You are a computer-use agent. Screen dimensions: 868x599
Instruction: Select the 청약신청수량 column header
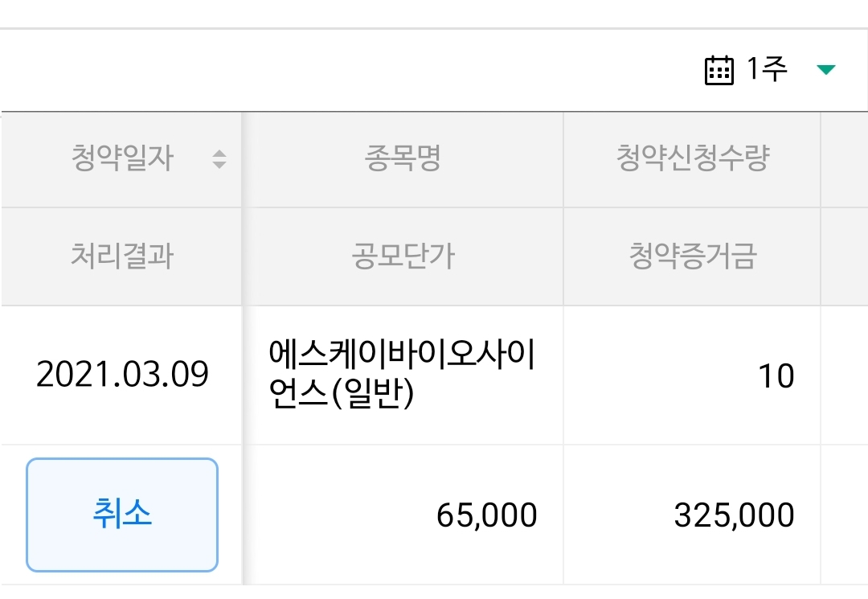coord(692,159)
